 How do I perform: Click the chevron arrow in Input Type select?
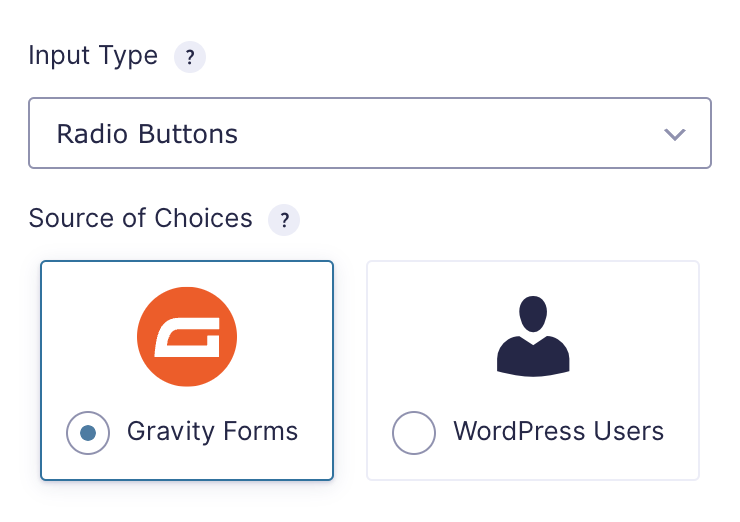point(675,134)
